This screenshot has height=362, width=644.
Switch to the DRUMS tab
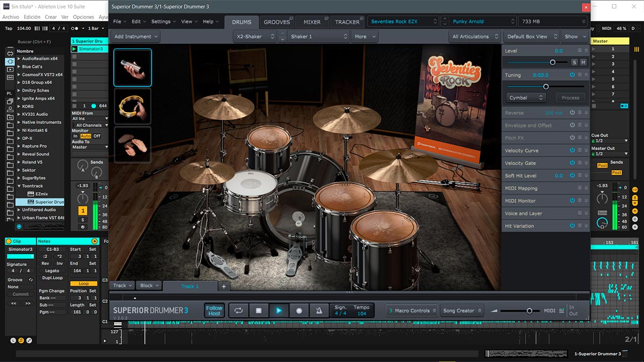point(241,22)
